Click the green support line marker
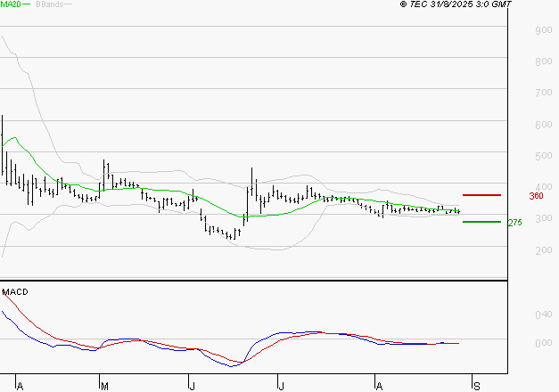 [481, 222]
